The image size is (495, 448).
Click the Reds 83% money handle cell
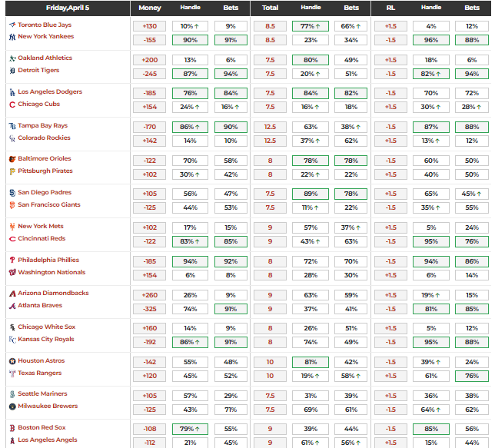tap(190, 241)
